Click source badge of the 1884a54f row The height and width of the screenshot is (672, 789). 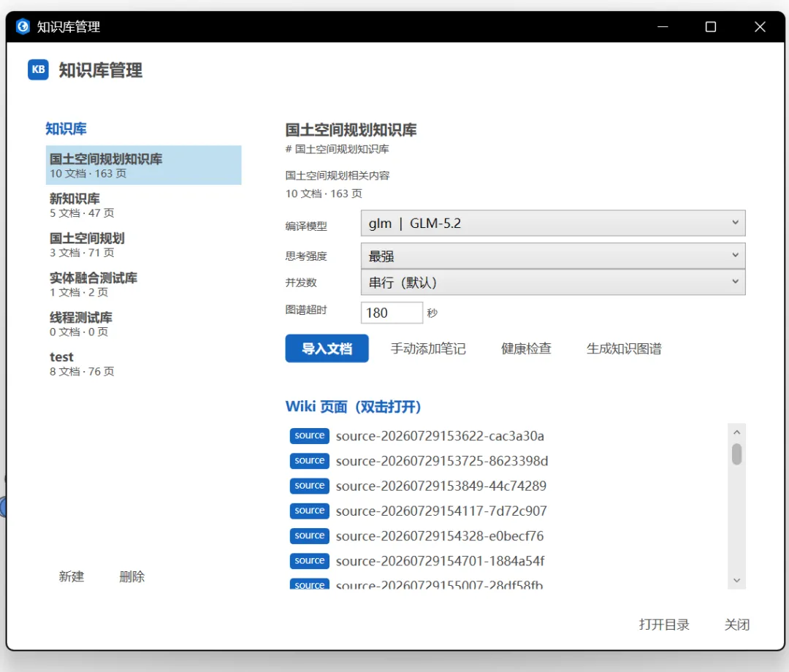[310, 561]
